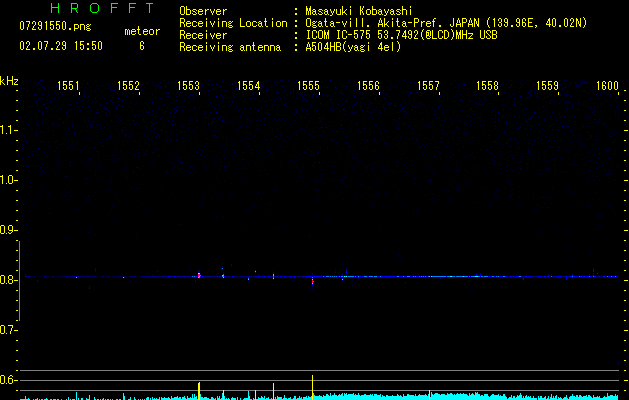The image size is (629, 400).
Task: Click the 1.0 kHz frequency label
Action: click(8, 180)
